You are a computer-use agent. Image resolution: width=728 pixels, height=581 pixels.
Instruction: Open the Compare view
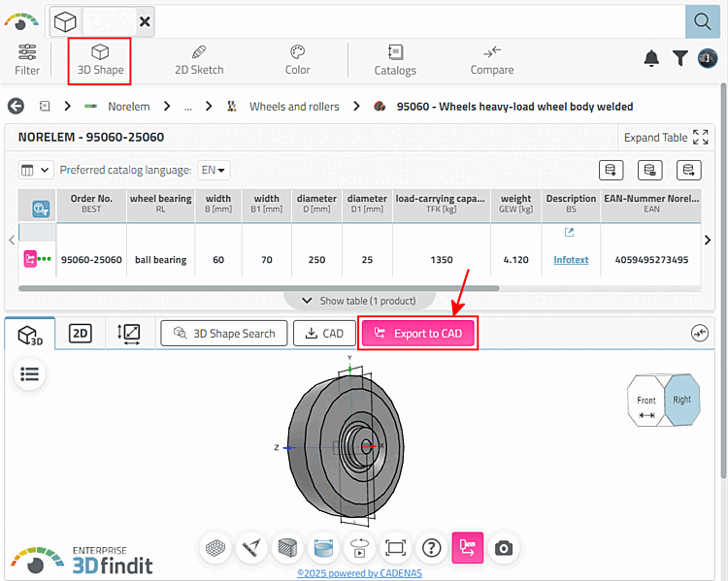point(492,60)
